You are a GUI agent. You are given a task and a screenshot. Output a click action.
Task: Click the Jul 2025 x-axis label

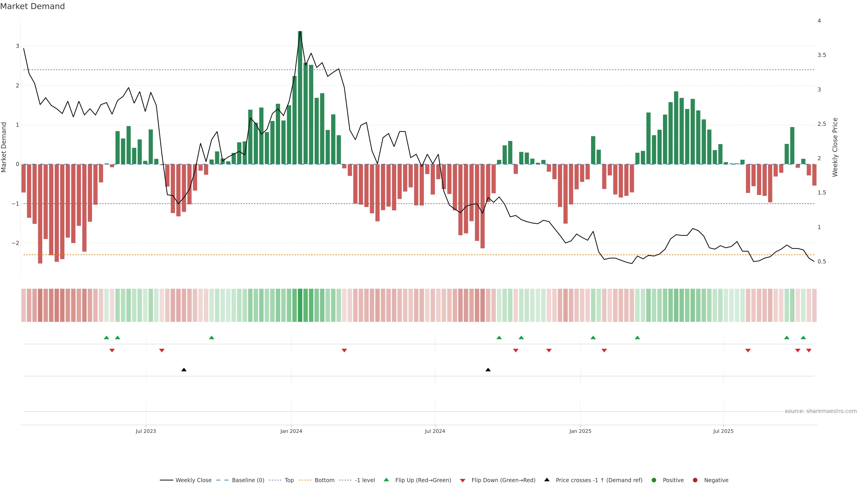point(723,432)
